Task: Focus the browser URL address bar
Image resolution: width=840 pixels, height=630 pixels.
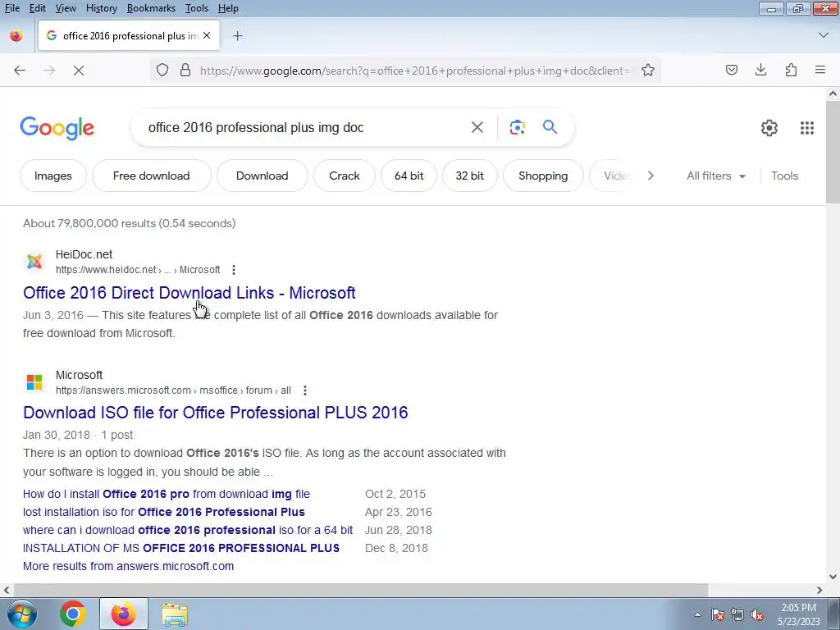Action: [415, 71]
